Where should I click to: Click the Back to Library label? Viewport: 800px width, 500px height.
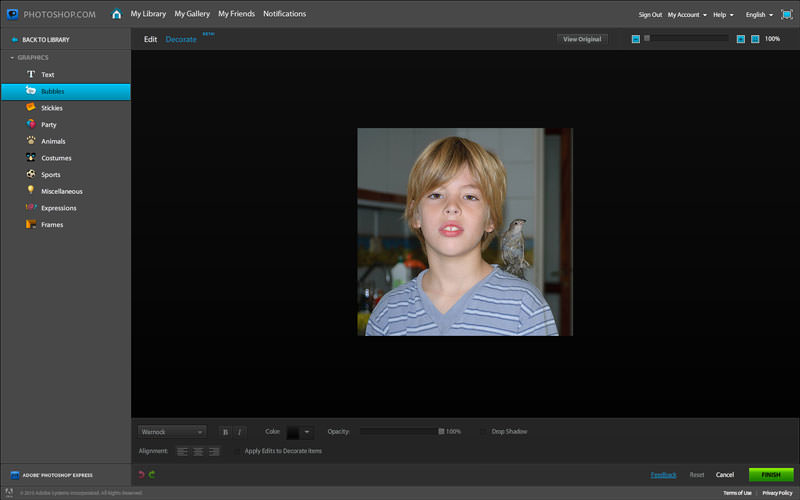tap(46, 39)
